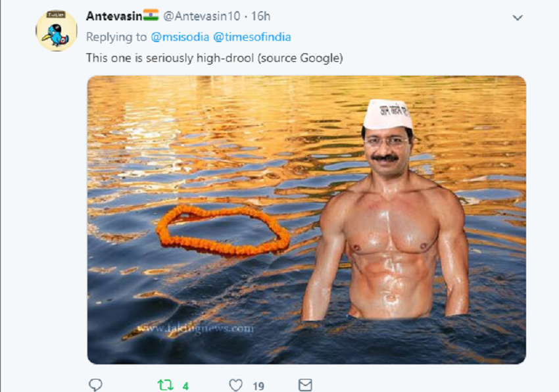Click the 16h tweet timestamp
The width and height of the screenshot is (559, 392).
pyautogui.click(x=261, y=16)
